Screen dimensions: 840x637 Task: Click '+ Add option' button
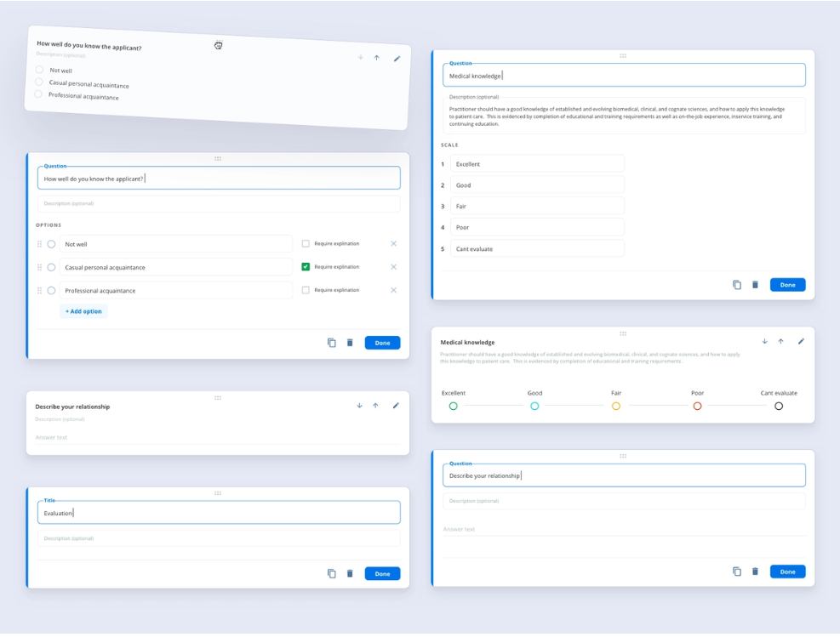click(83, 311)
